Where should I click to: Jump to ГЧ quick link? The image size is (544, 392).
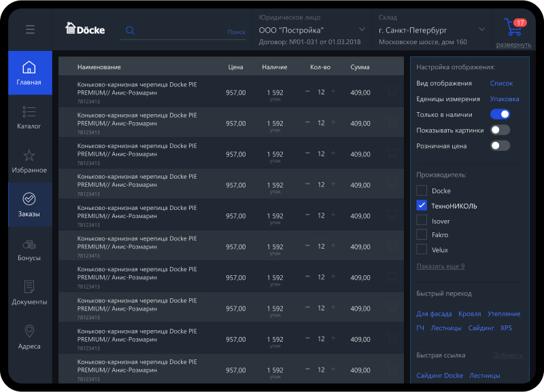coord(420,328)
